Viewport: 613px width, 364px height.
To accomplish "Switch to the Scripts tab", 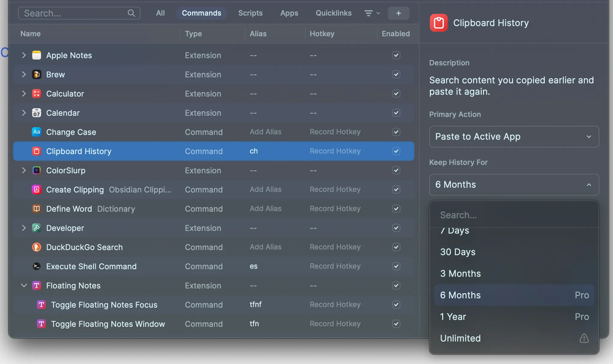I will click(x=250, y=13).
